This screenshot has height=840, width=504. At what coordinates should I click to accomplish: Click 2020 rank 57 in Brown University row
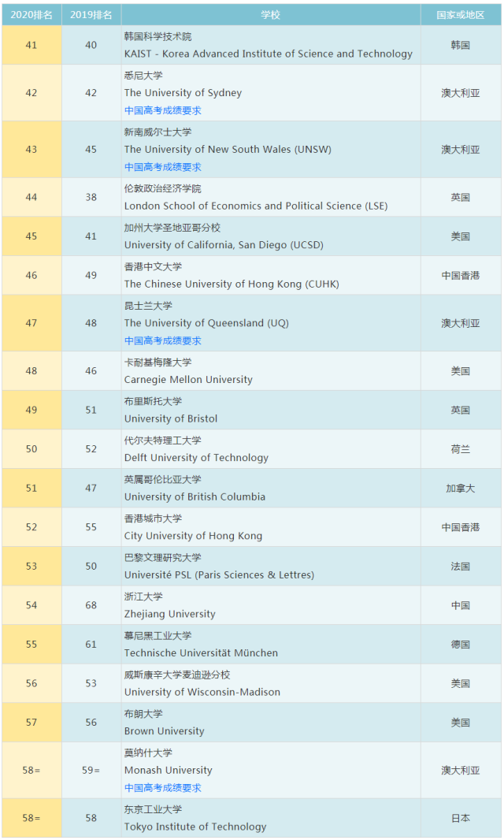tap(31, 723)
